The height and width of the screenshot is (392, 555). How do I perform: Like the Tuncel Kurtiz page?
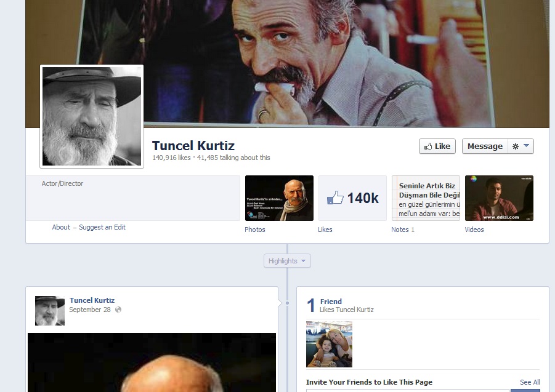(437, 146)
